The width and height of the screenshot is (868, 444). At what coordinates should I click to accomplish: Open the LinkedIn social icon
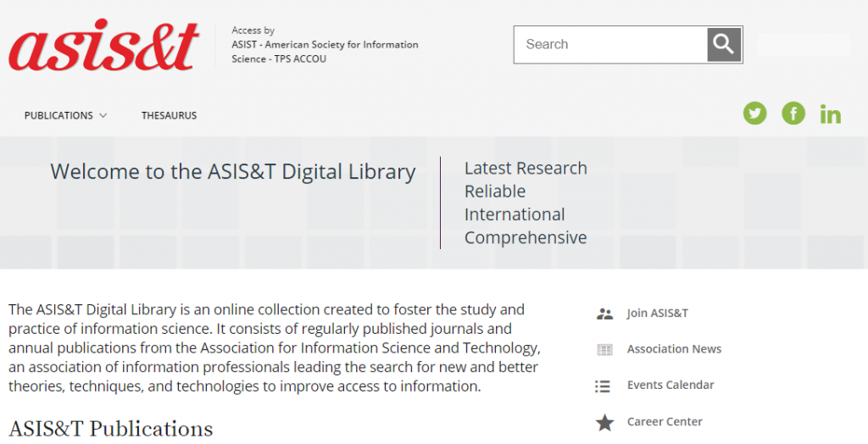click(x=831, y=114)
